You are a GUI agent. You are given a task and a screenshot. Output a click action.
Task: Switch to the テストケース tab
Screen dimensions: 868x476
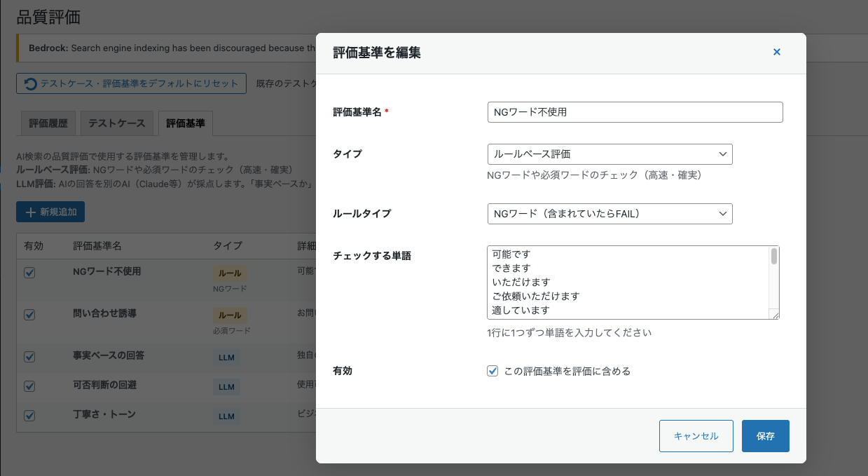point(117,123)
